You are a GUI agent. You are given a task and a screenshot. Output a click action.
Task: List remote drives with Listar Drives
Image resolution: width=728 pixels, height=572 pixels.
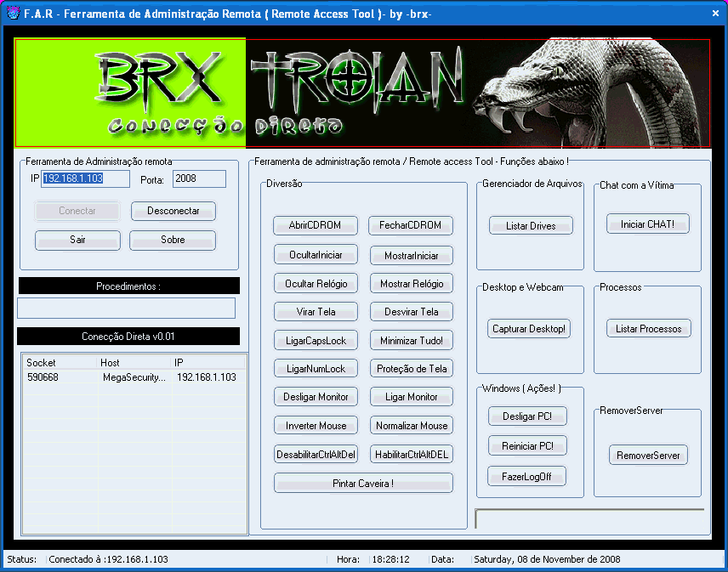(531, 225)
